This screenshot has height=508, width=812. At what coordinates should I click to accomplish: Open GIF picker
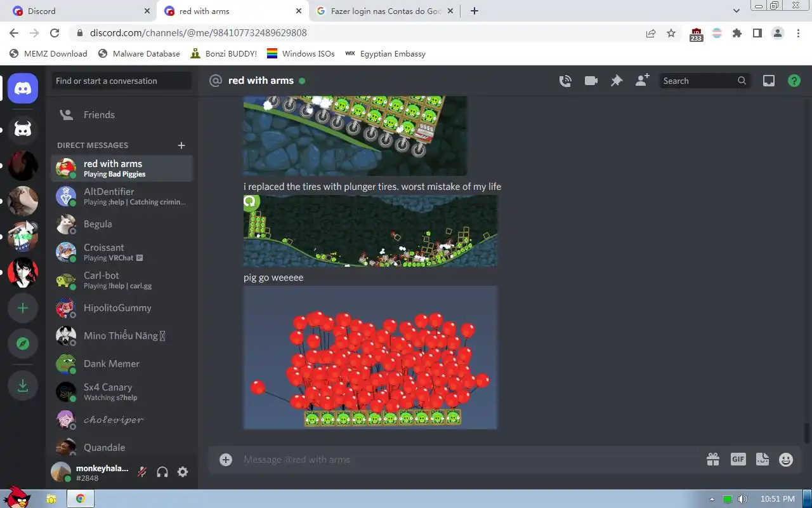[x=738, y=459]
